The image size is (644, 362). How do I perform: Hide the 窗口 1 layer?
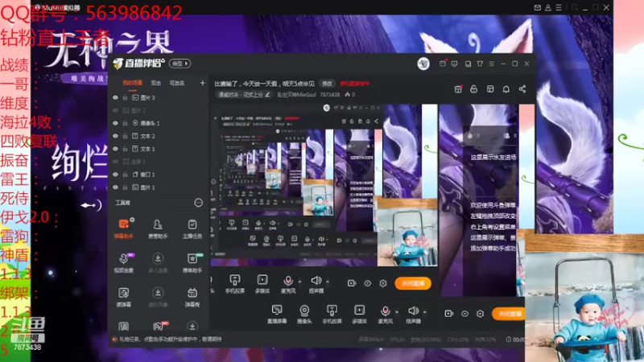coord(115,175)
